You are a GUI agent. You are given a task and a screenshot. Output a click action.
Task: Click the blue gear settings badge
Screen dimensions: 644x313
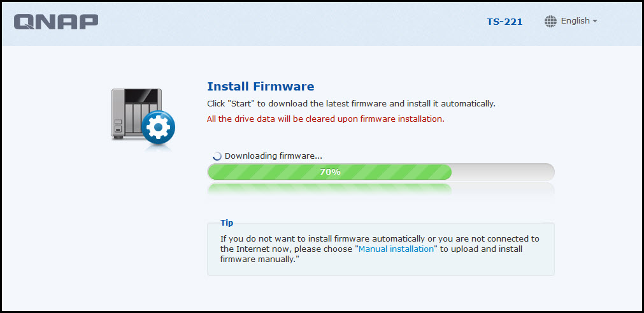click(159, 127)
